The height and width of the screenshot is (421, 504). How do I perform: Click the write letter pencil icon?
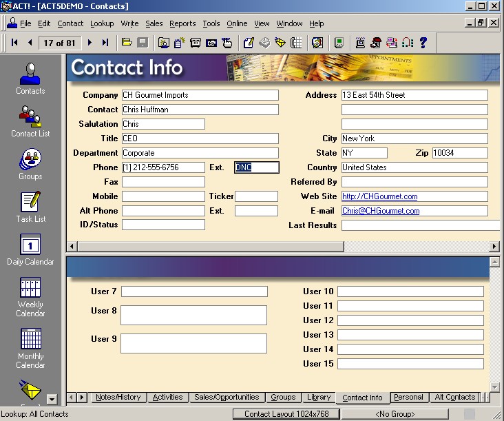249,43
